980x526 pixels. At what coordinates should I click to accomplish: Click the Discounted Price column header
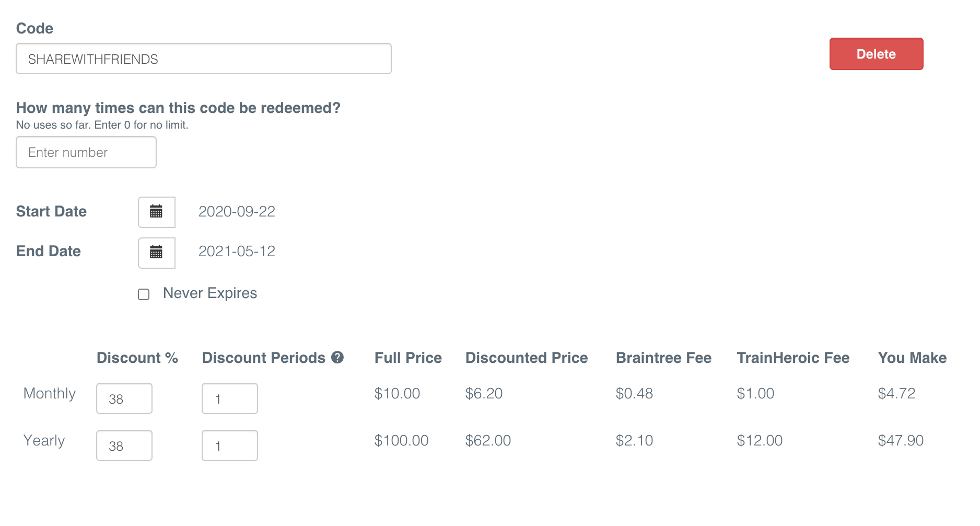(x=527, y=358)
